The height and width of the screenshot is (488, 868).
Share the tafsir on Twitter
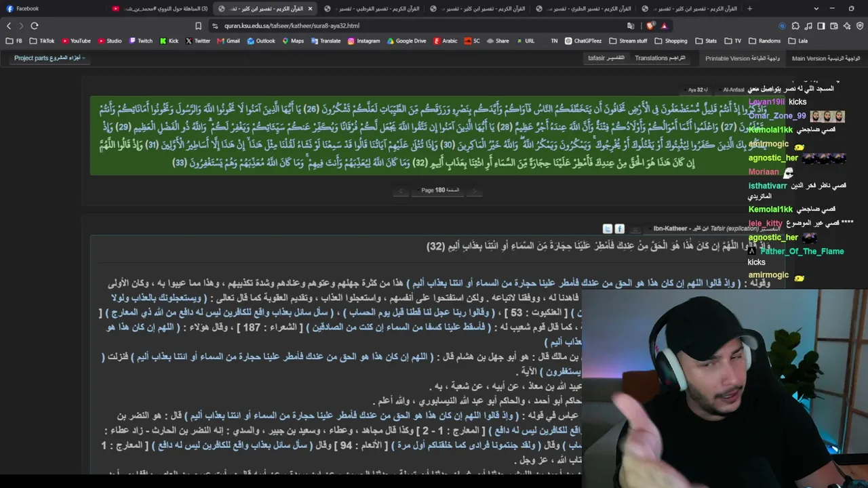(x=608, y=229)
